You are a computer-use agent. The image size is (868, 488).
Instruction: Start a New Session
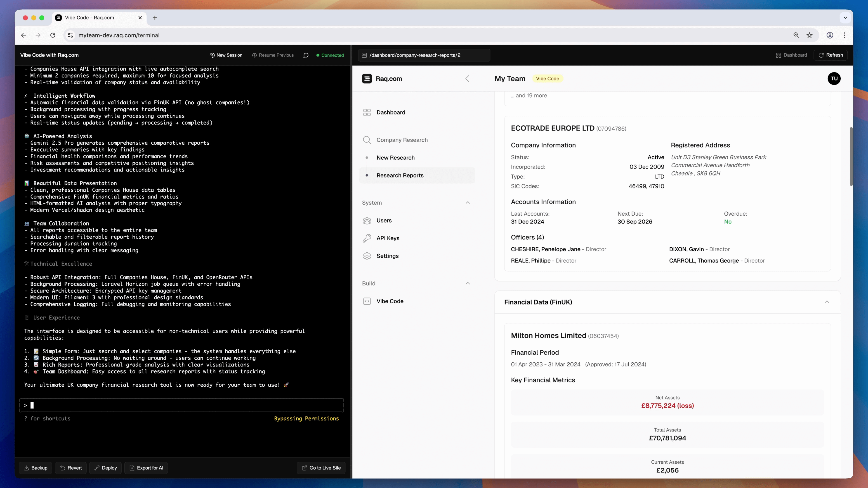226,55
